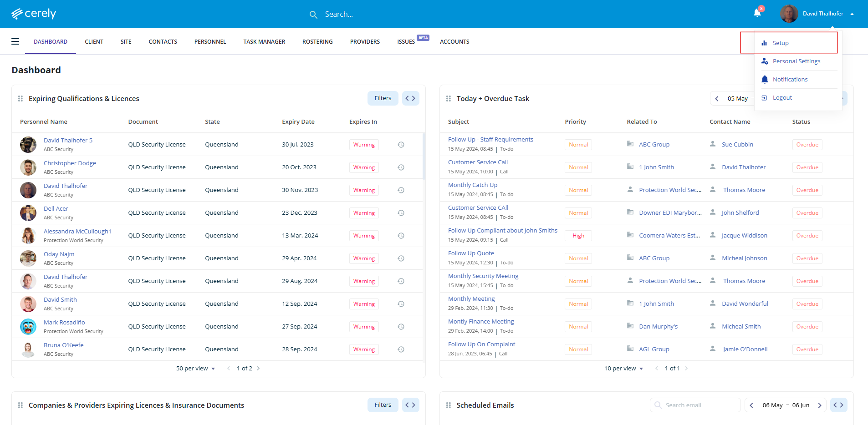Select Setup from user menu

tap(781, 43)
